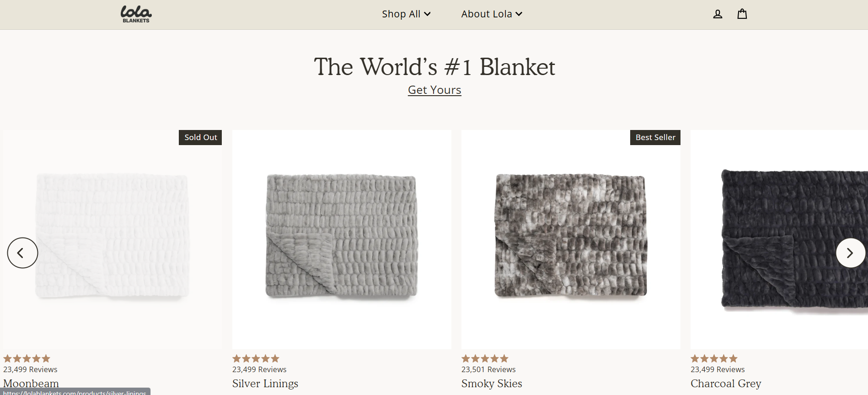Advance carousel with the next arrow
This screenshot has height=395, width=868.
850,253
